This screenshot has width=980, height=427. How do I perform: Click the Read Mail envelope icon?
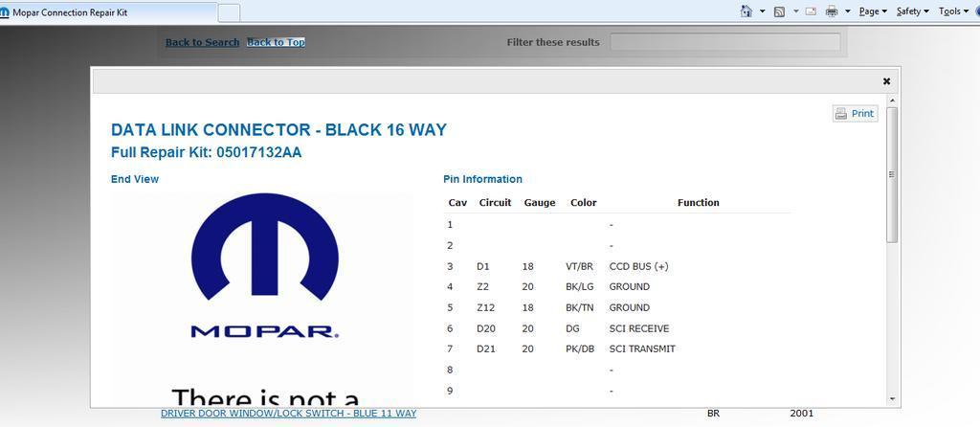[x=811, y=11]
